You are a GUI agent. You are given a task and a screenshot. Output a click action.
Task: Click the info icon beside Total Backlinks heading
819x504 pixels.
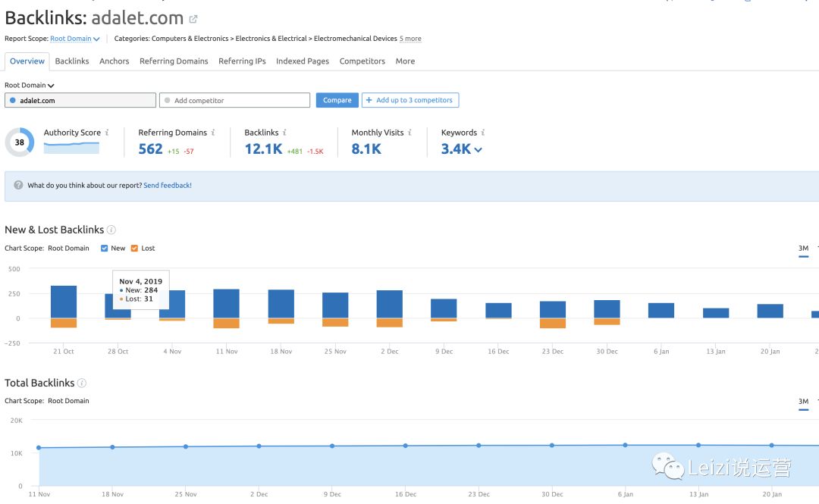tap(82, 383)
